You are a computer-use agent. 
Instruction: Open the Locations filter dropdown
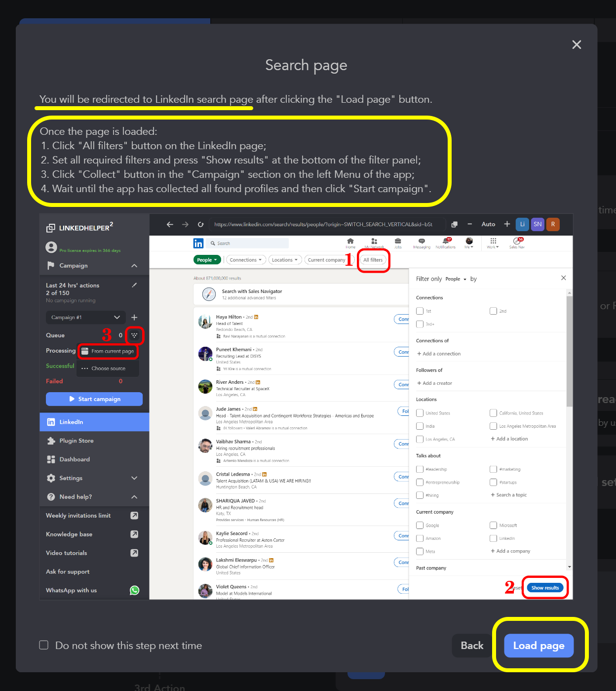(x=285, y=260)
